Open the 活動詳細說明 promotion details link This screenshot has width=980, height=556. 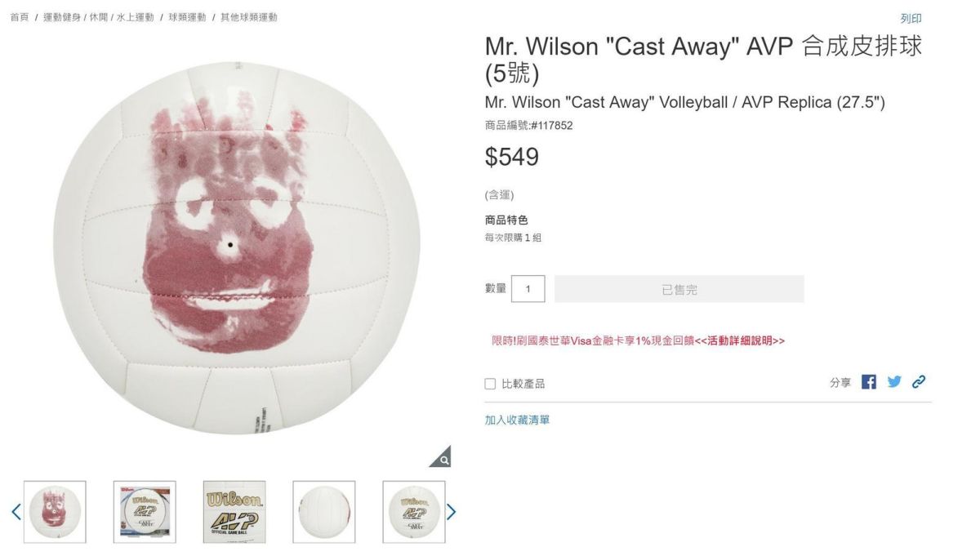(739, 340)
